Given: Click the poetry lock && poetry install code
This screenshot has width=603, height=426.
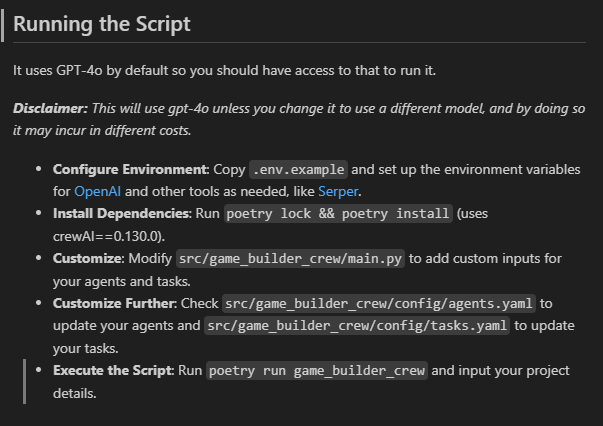Looking at the screenshot, I should point(338,213).
